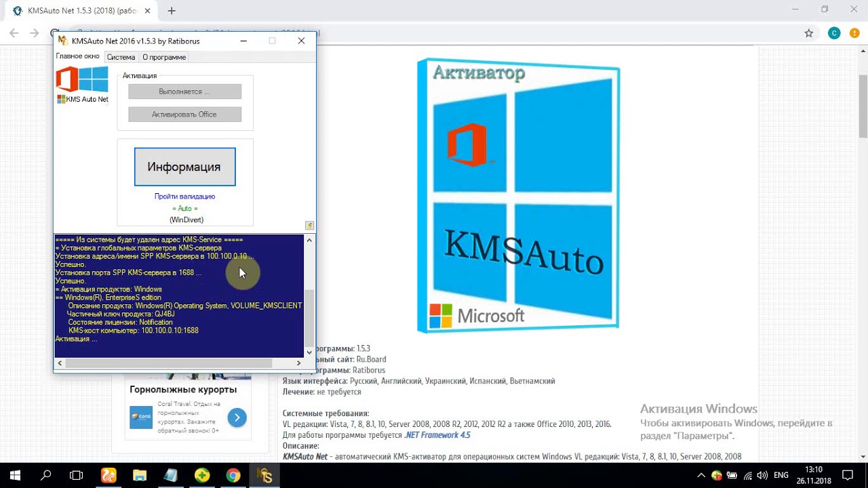The height and width of the screenshot is (488, 868).
Task: Click the green antivirus tray icon
Action: pyautogui.click(x=717, y=475)
